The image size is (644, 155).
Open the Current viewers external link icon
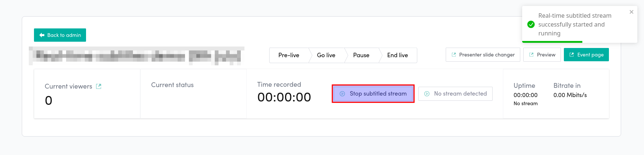99,86
